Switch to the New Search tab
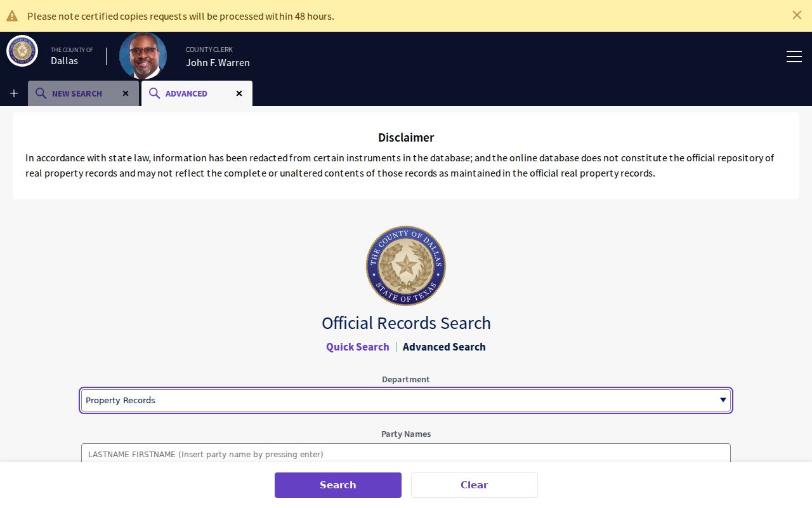 click(x=83, y=93)
